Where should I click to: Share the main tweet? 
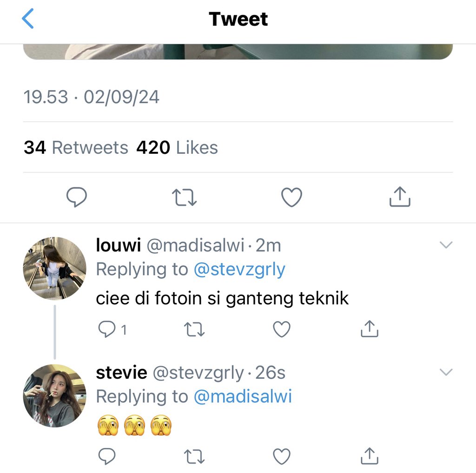(400, 197)
